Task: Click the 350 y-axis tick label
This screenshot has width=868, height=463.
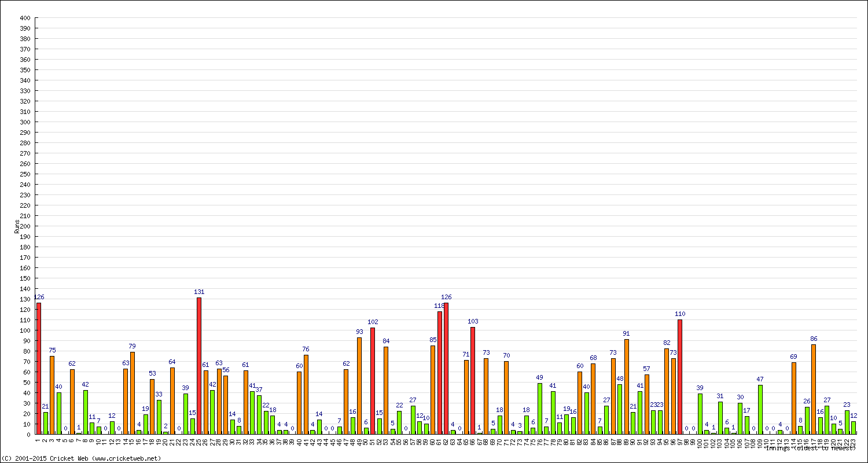Action: pyautogui.click(x=24, y=70)
